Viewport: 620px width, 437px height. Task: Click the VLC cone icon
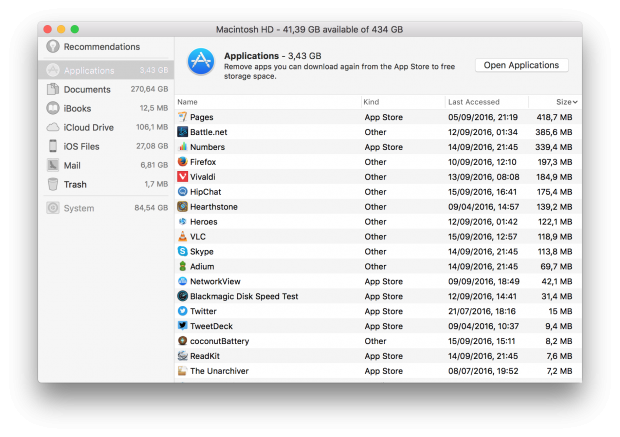click(182, 236)
